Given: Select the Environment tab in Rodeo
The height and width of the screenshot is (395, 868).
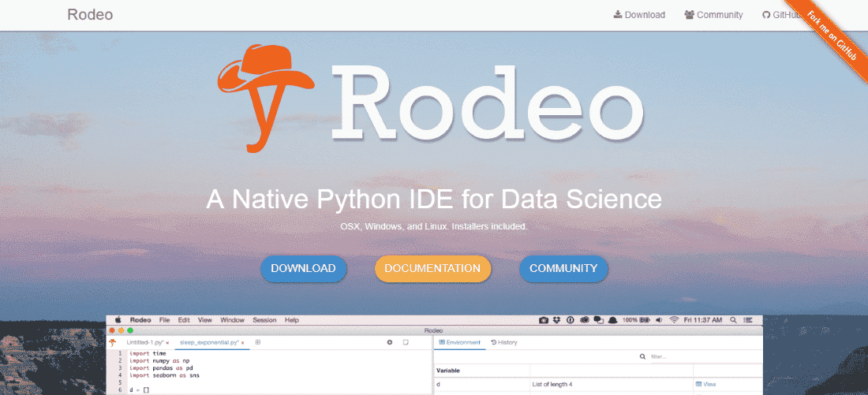Looking at the screenshot, I should click(x=460, y=342).
